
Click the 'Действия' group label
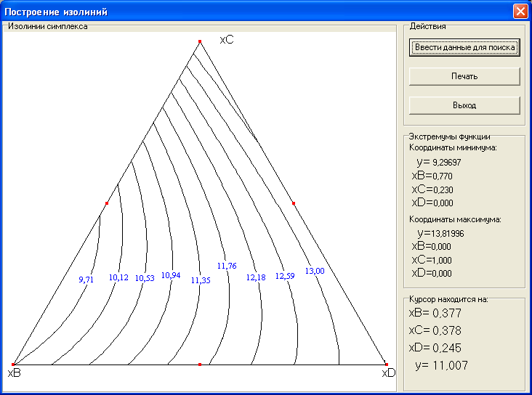[x=427, y=26]
